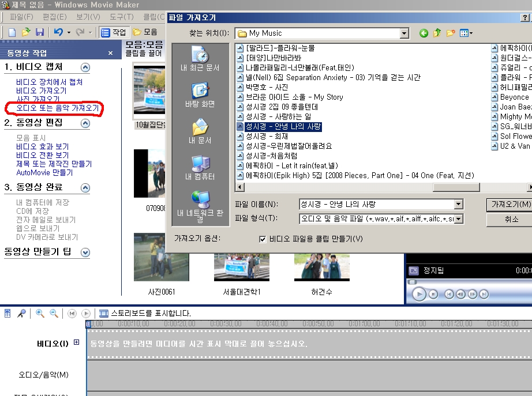Open the 파일(F) menu
Image resolution: width=532 pixels, height=396 pixels.
(x=21, y=17)
